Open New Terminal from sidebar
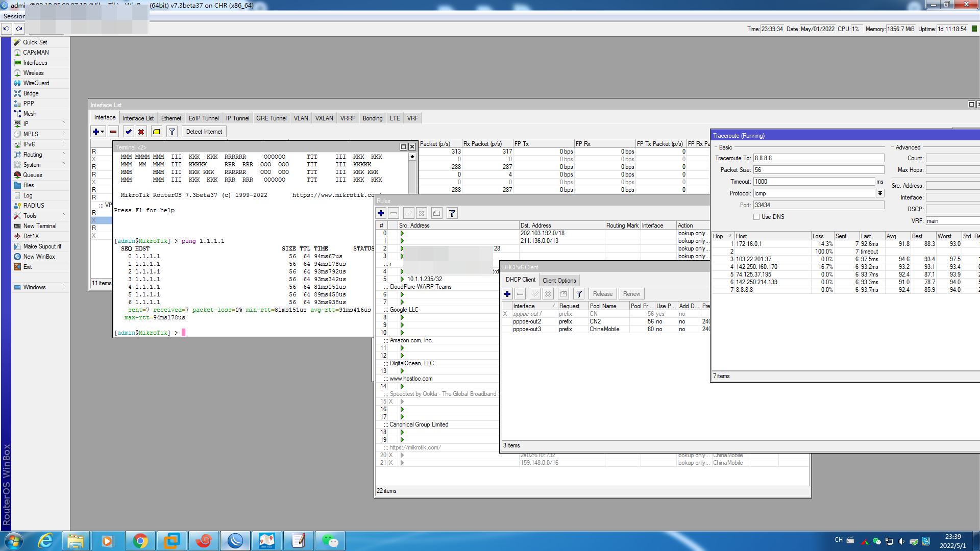The image size is (980, 551). (x=40, y=226)
